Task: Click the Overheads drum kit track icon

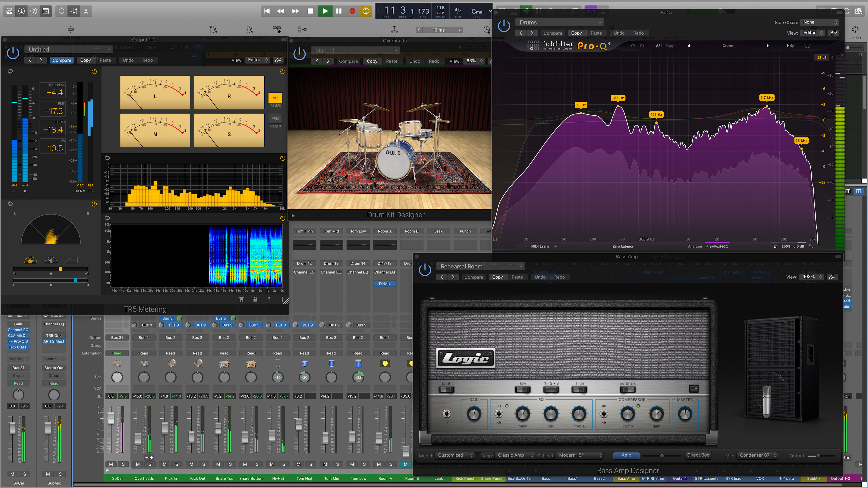Action: click(144, 363)
